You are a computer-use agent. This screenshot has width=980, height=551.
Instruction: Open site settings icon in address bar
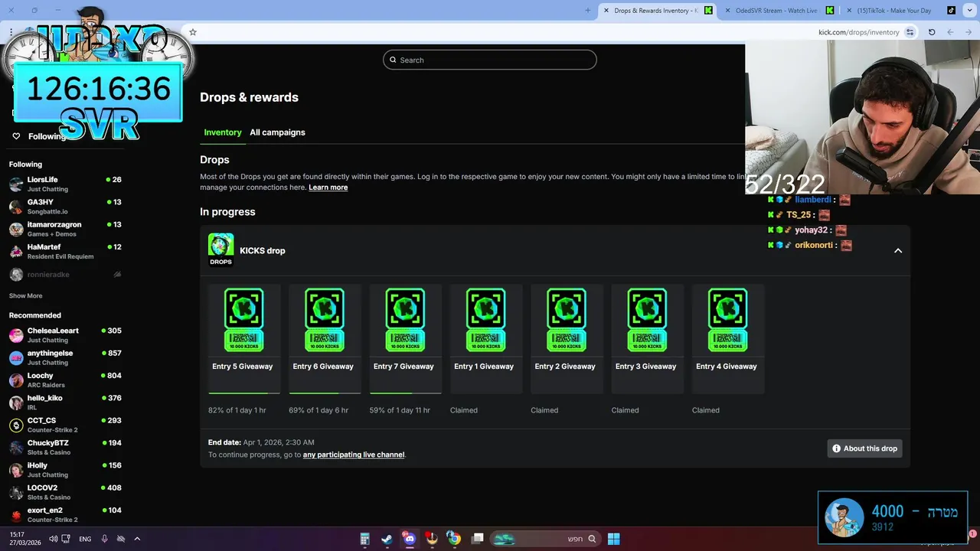(910, 32)
